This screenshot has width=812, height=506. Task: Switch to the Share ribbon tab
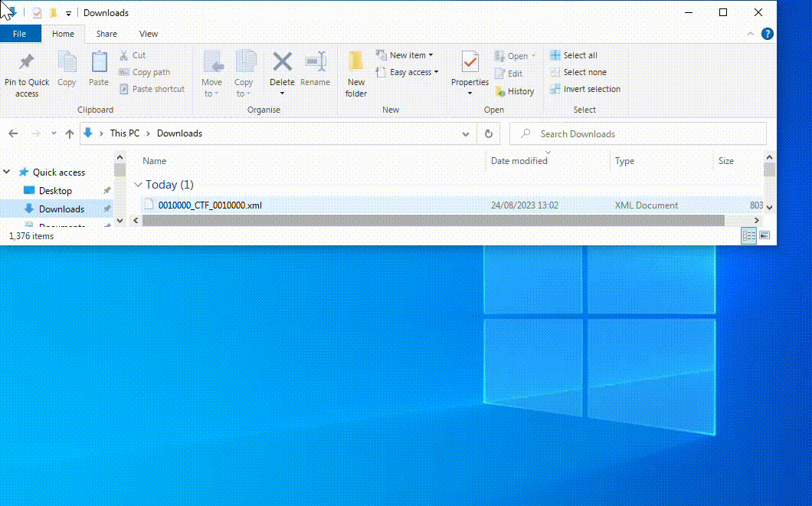click(106, 34)
